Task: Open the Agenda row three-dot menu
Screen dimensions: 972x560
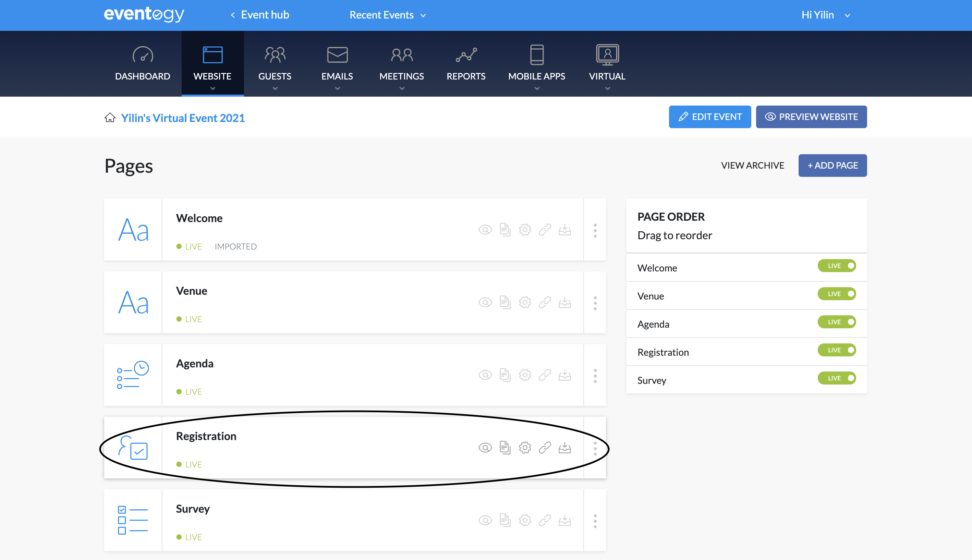Action: point(595,376)
